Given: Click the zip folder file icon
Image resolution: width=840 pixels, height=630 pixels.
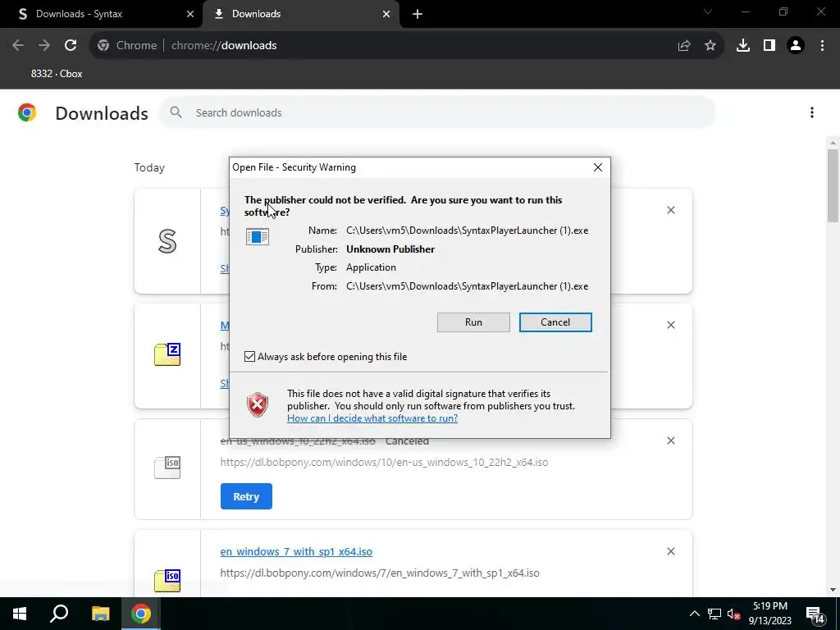Looking at the screenshot, I should tap(167, 354).
